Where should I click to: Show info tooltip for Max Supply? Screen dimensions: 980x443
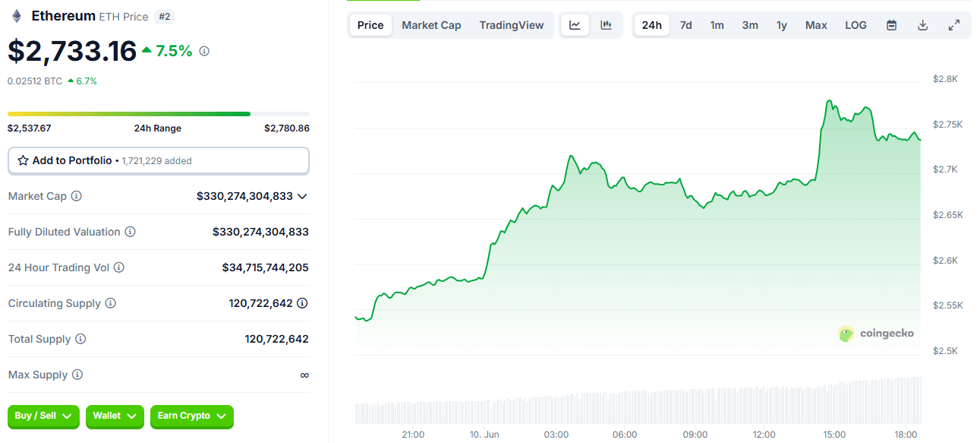point(77,375)
